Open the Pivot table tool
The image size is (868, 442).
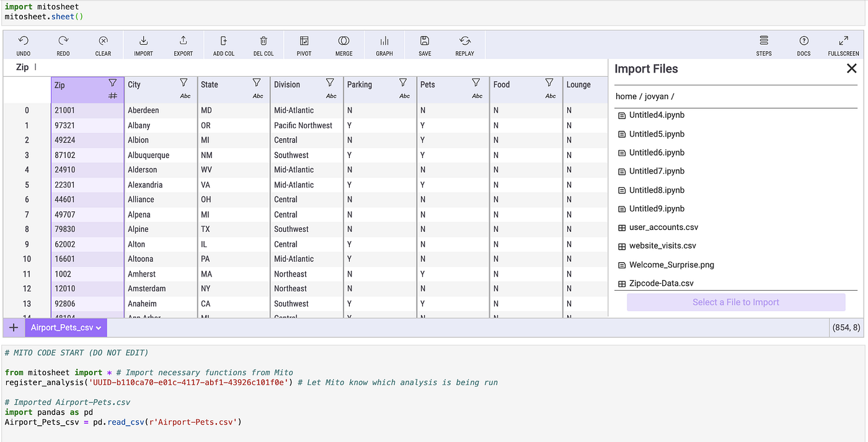click(x=303, y=44)
